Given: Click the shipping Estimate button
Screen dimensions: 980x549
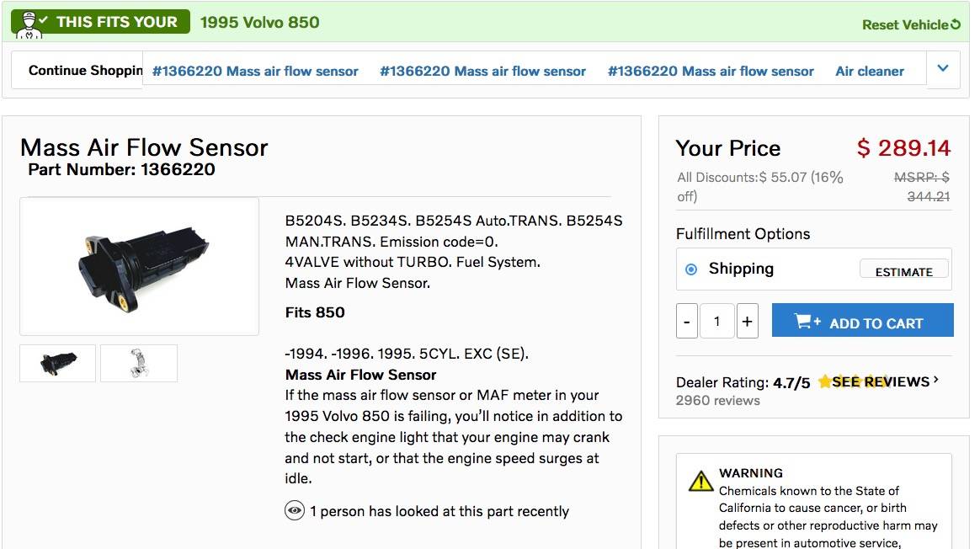Looking at the screenshot, I should tap(903, 271).
